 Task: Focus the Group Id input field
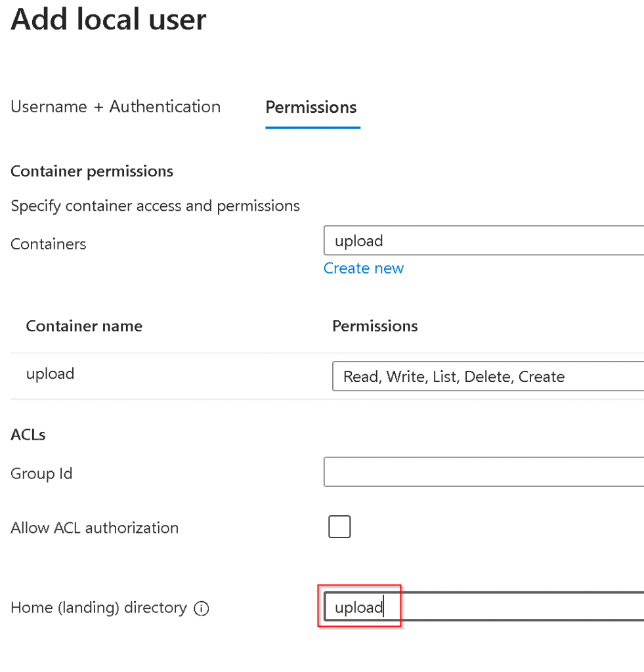click(483, 472)
